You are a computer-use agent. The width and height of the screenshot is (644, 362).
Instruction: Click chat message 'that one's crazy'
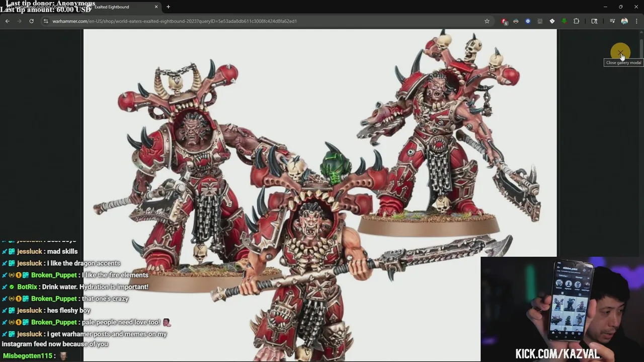pos(105,299)
